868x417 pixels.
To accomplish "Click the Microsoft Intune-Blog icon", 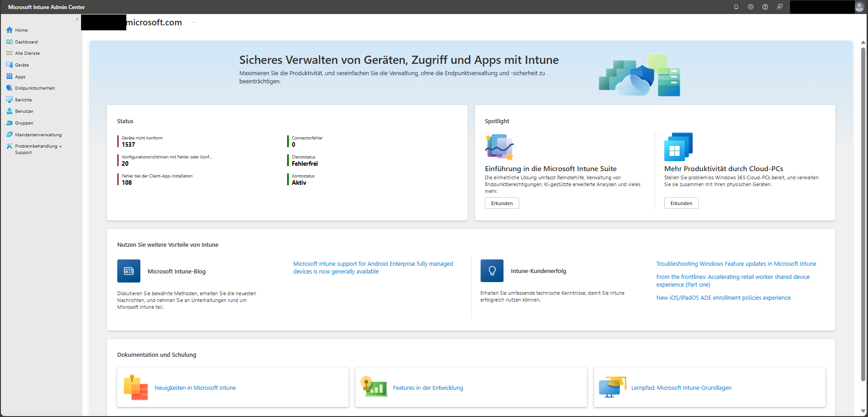I will click(x=129, y=271).
